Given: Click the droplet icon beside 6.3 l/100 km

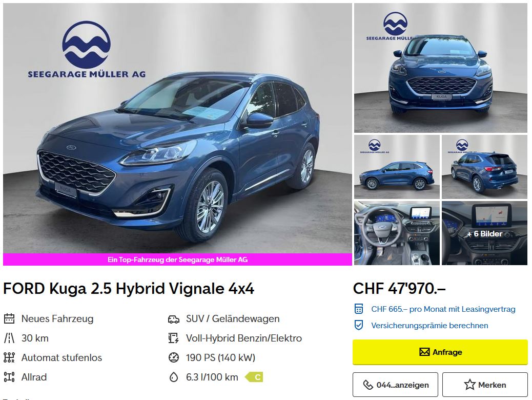Looking at the screenshot, I should 173,377.
